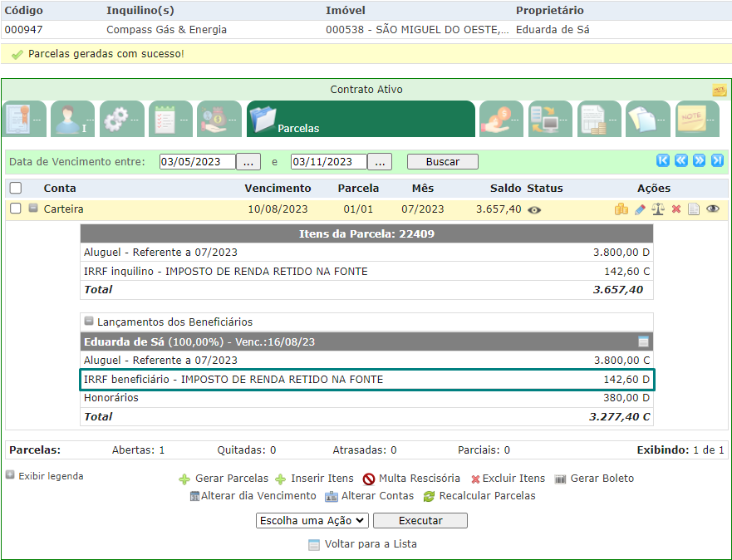Viewport: 732px width, 560px height.
Task: Click sticky note icon beside Contrato Ativo
Action: (720, 90)
